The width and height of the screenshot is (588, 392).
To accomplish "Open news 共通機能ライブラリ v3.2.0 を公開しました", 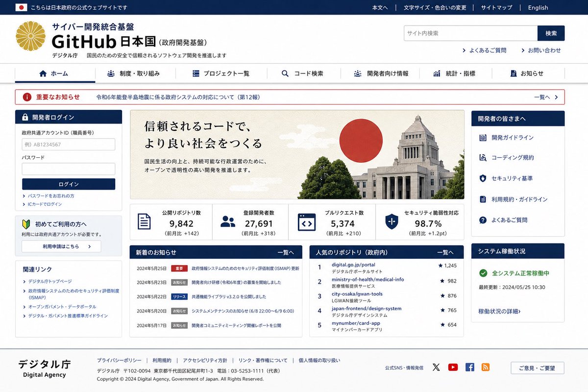I will [229, 296].
